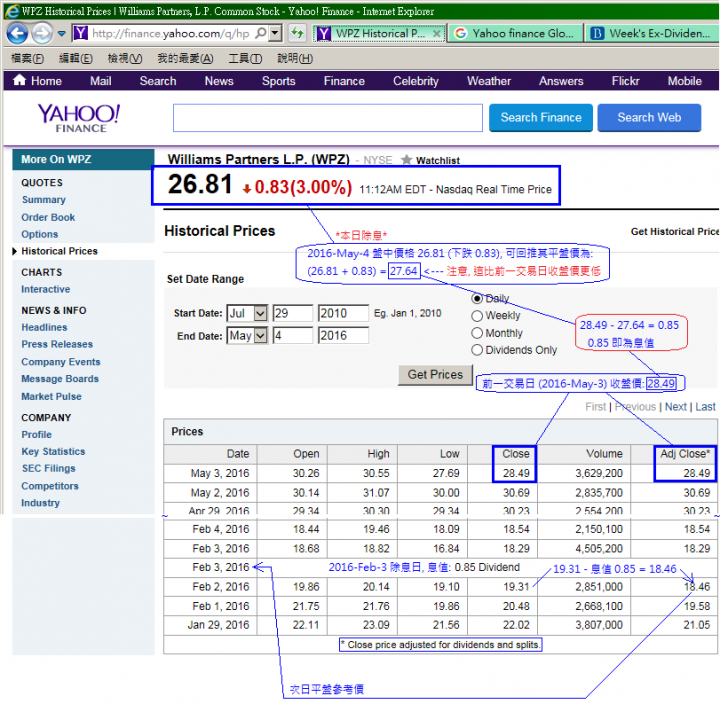
Task: Click the End Date day field
Action: [x=293, y=336]
